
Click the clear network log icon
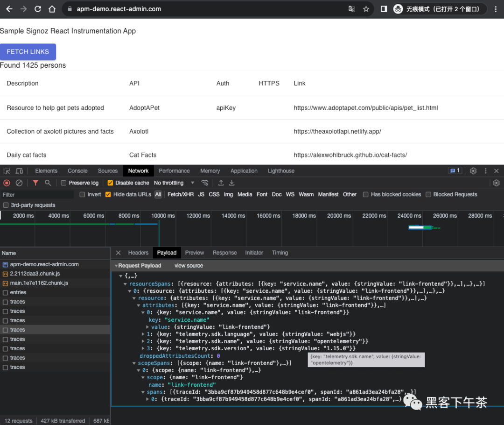coord(19,183)
